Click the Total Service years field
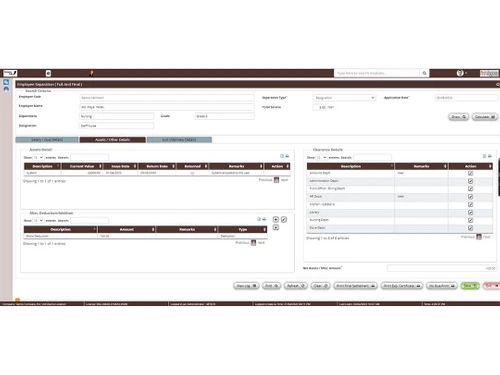The image size is (500, 375). coord(320,107)
